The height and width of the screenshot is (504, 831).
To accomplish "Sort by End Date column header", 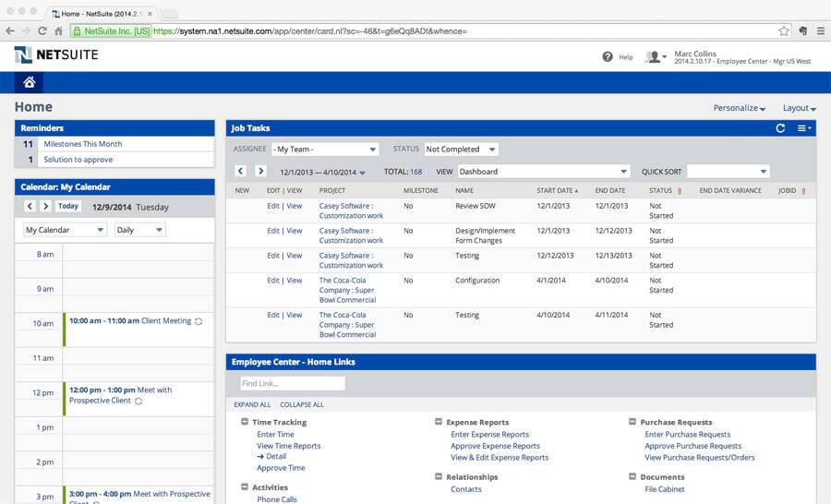I will (610, 191).
